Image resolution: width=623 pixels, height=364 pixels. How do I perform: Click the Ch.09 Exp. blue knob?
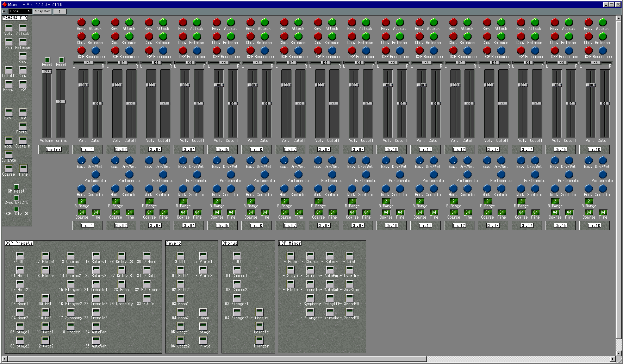pyautogui.click(x=352, y=161)
